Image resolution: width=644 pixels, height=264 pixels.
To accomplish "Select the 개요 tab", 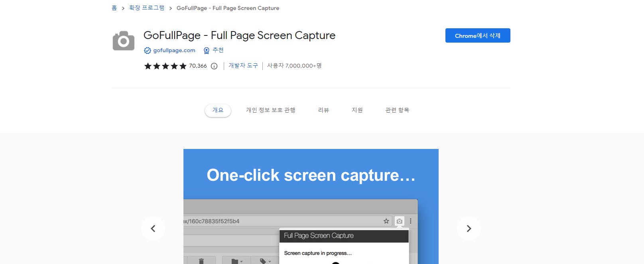I will 218,110.
